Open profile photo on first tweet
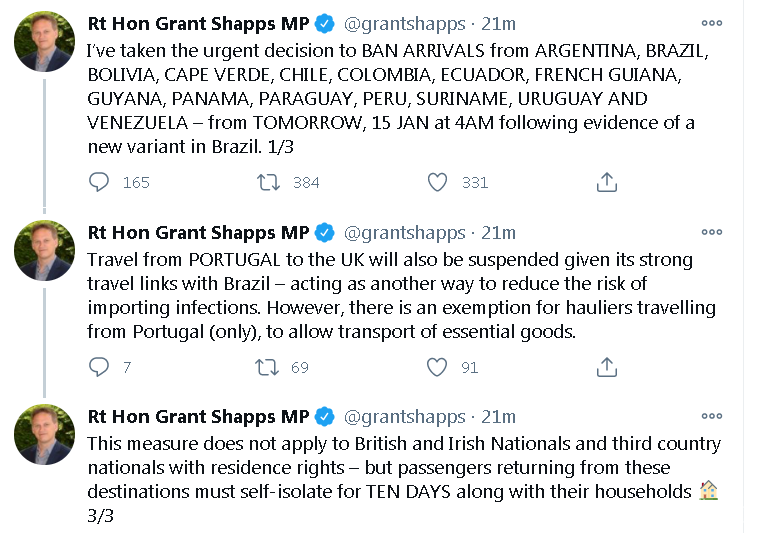 (x=45, y=41)
